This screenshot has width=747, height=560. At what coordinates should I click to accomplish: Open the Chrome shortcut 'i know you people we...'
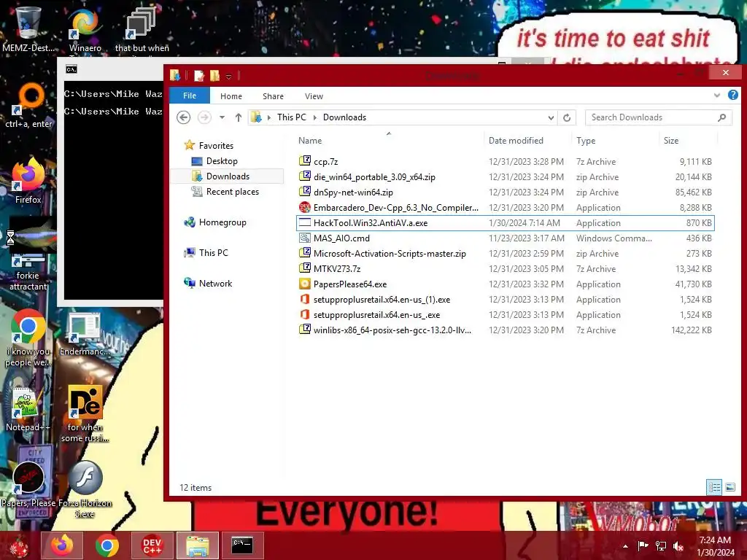click(28, 338)
